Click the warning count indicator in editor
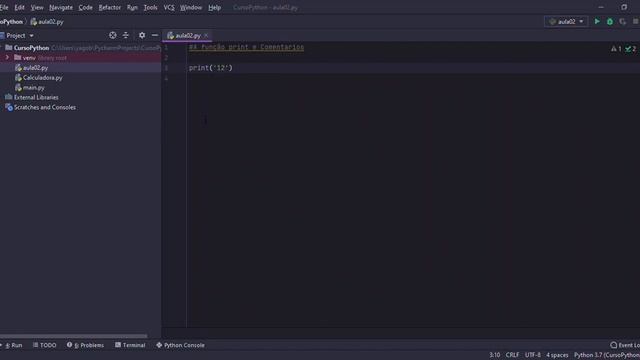The height and width of the screenshot is (360, 640). [x=616, y=49]
